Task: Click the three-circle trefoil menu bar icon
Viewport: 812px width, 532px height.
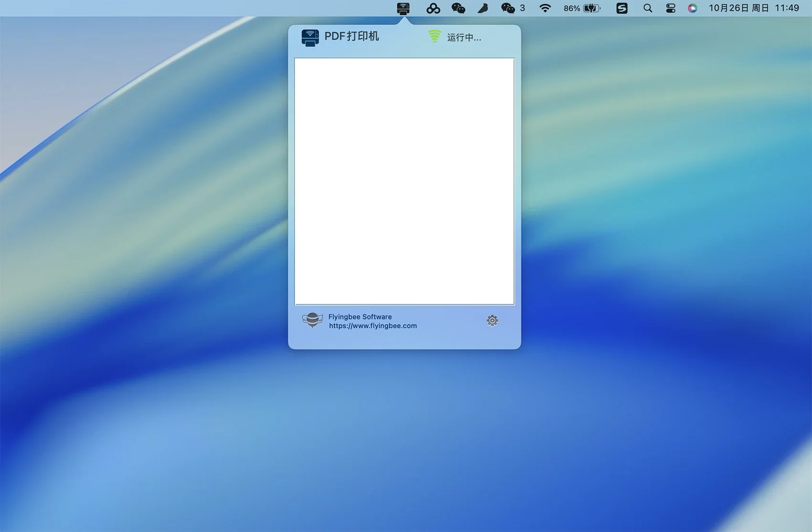Action: coord(433,8)
